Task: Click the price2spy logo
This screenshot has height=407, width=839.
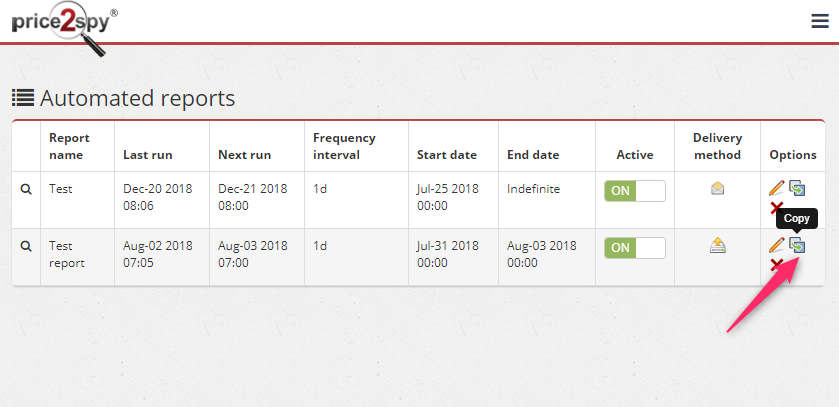Action: pyautogui.click(x=64, y=27)
